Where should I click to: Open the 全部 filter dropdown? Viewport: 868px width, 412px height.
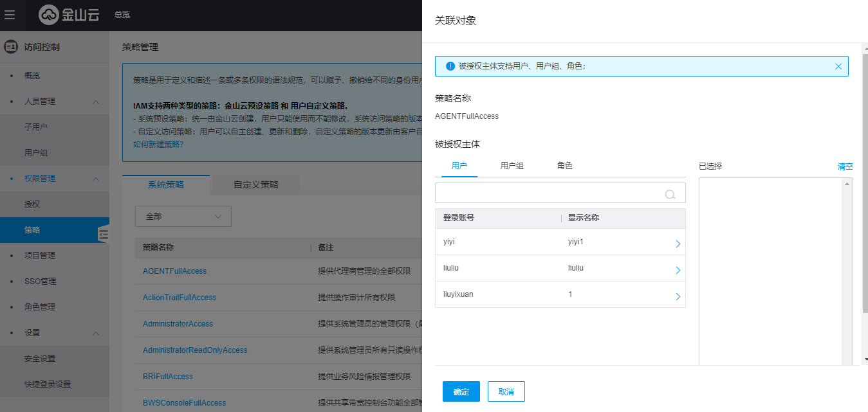183,217
